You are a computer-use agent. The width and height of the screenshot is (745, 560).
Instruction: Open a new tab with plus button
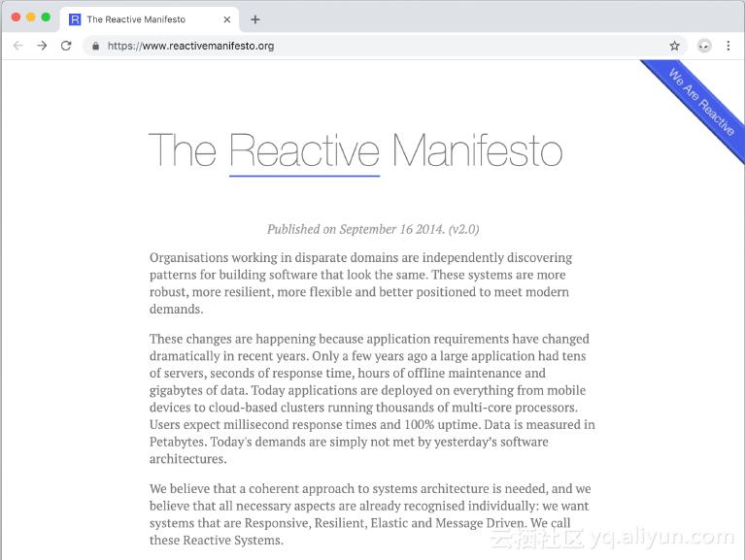255,19
